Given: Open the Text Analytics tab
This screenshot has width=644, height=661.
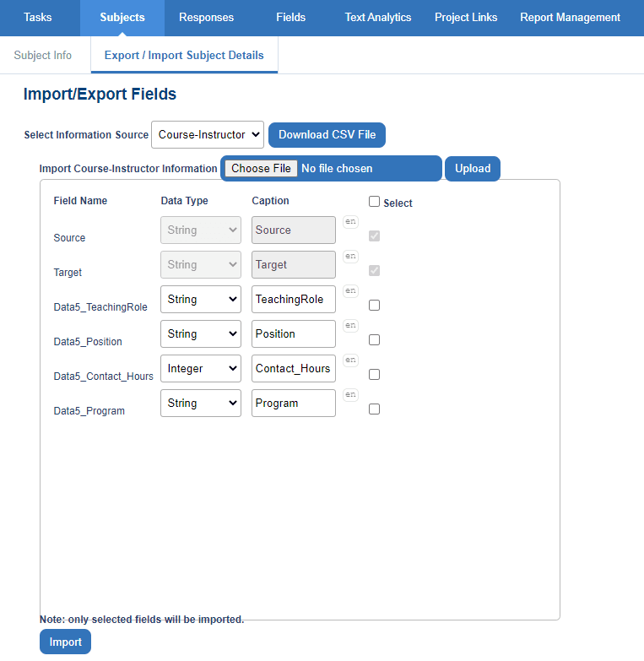Looking at the screenshot, I should click(378, 17).
